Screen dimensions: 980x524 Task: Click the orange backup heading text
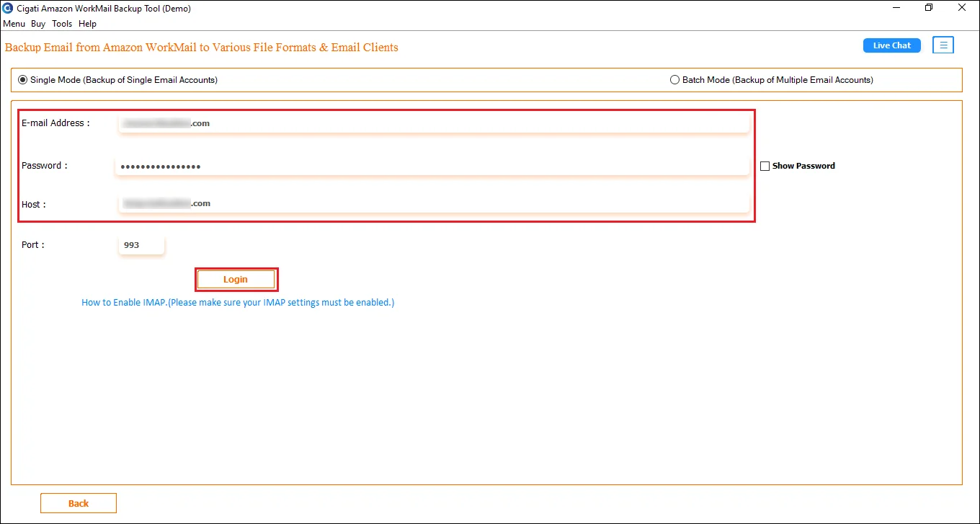pos(202,48)
